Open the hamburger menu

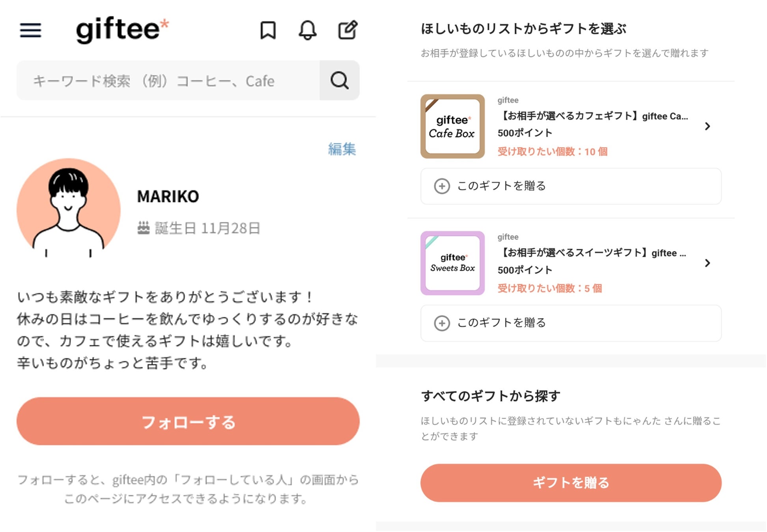pos(30,30)
